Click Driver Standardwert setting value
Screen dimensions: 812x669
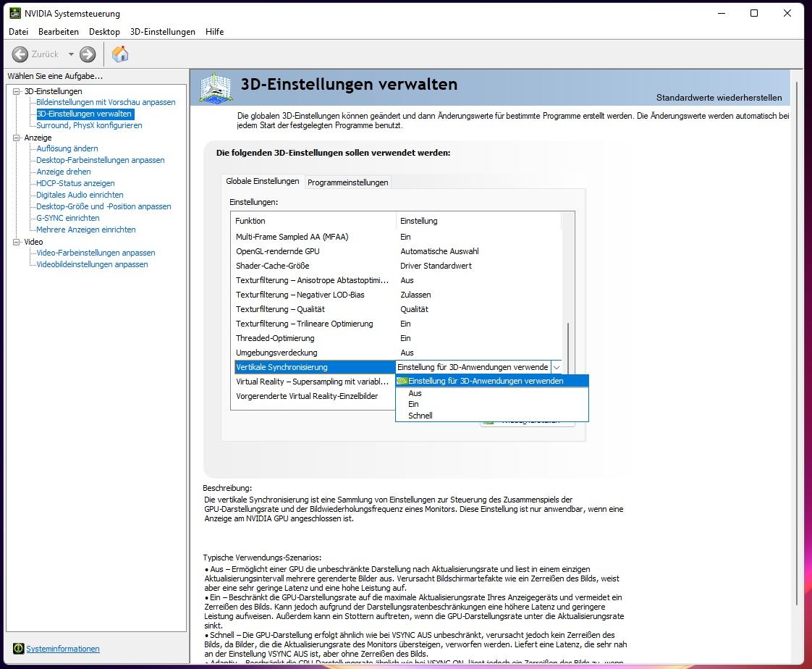pyautogui.click(x=436, y=266)
